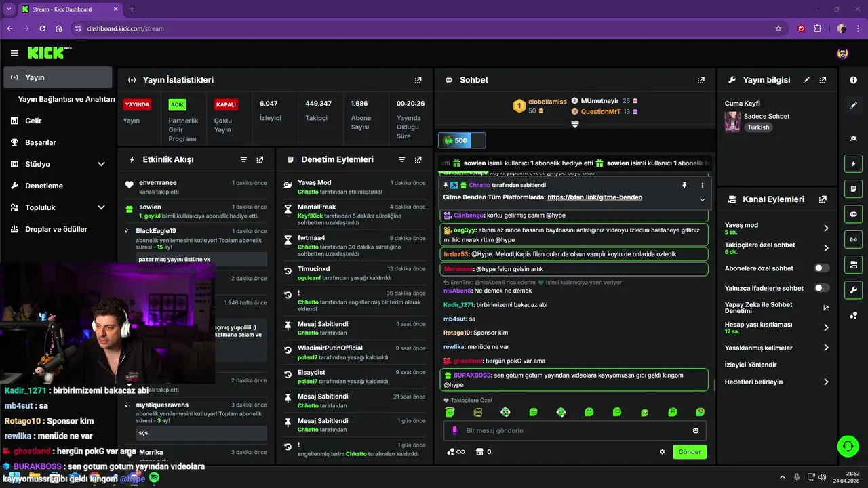Reload the page in the browser

click(x=42, y=28)
